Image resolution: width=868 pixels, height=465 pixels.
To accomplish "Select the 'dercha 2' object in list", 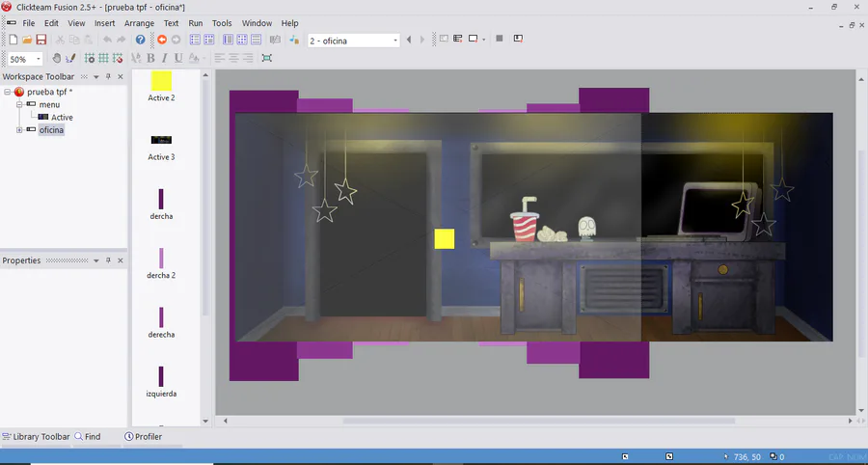I will coord(161,264).
